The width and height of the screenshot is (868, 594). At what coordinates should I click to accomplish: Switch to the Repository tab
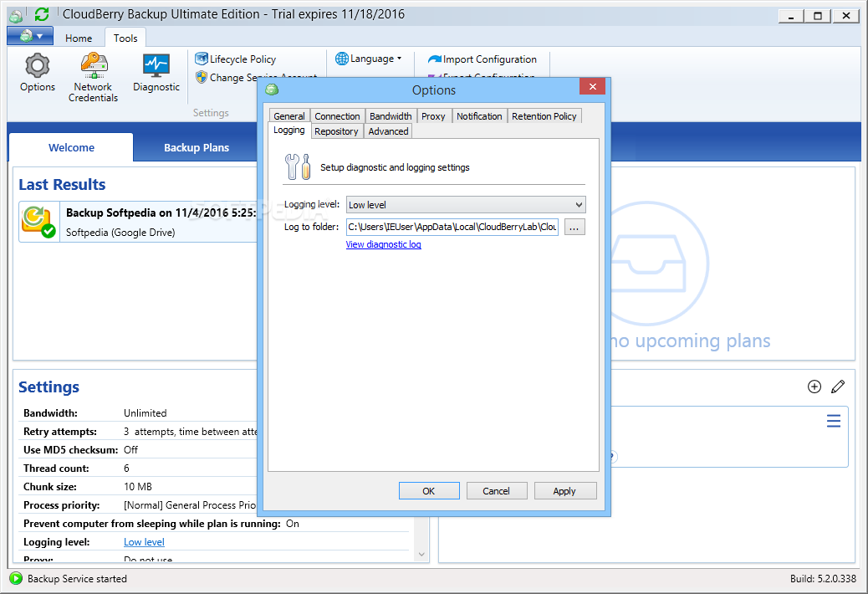[x=336, y=131]
